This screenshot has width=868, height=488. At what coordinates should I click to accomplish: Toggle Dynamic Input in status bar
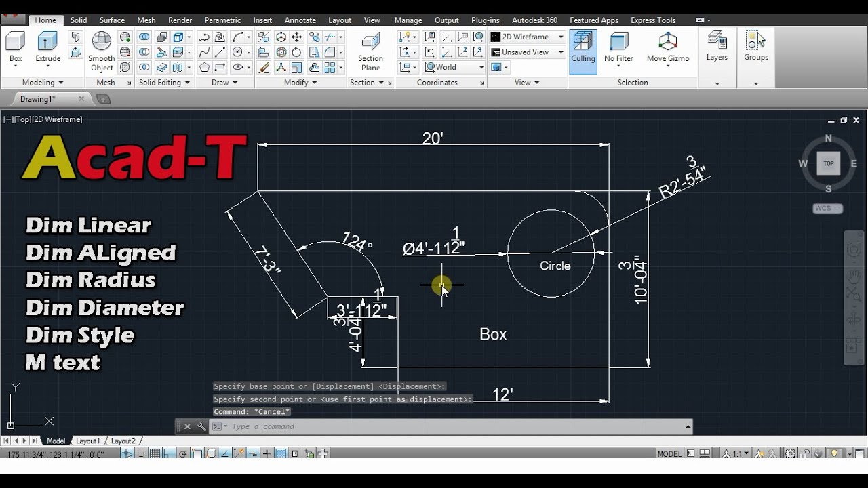tap(254, 453)
